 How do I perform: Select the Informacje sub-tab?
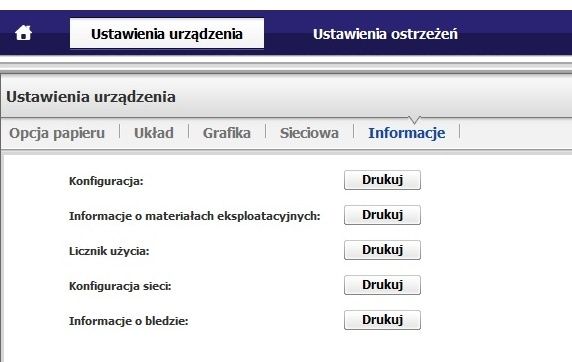[x=406, y=133]
